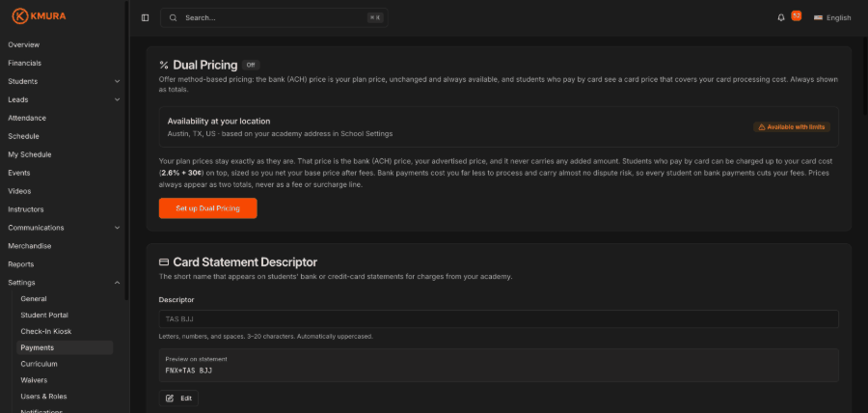
Task: Click the Descriptor input field
Action: click(x=499, y=318)
